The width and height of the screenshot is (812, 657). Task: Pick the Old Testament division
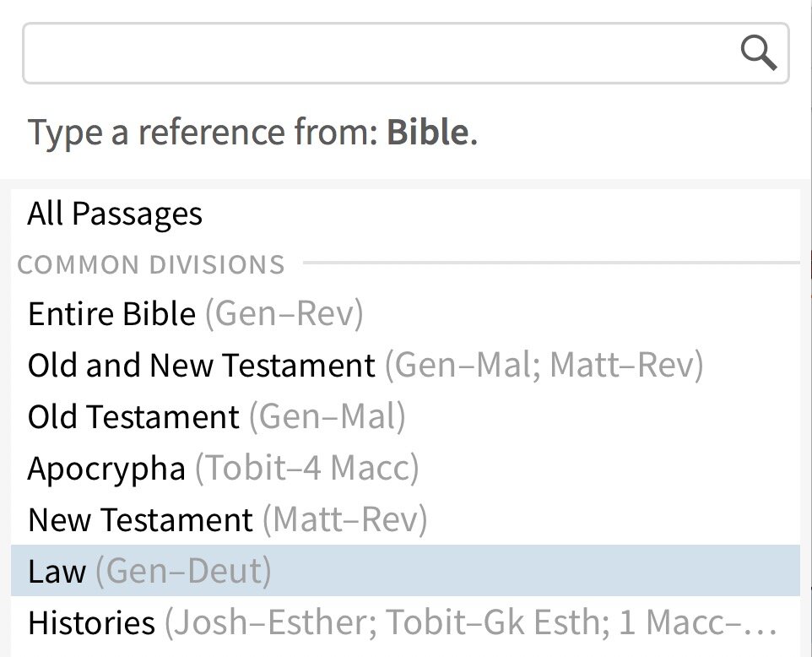tap(405, 416)
